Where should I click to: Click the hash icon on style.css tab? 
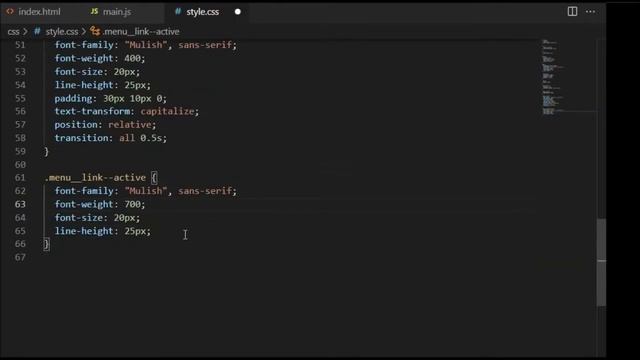point(178,11)
